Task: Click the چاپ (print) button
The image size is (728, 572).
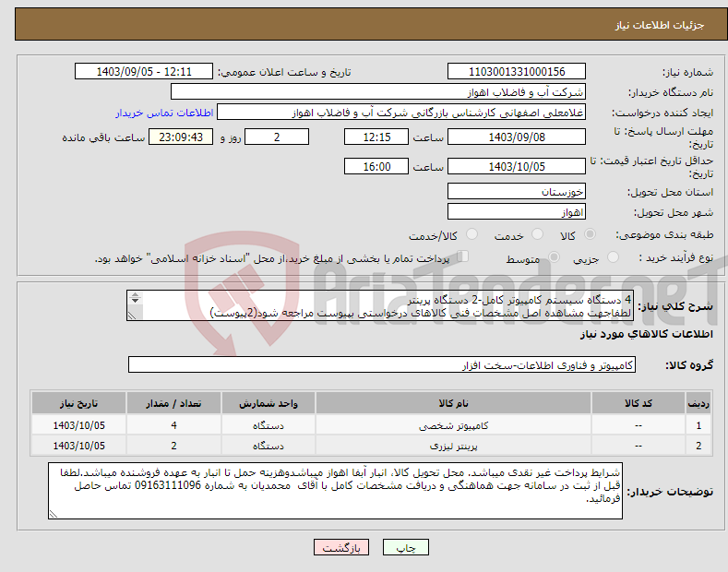Action: (405, 547)
